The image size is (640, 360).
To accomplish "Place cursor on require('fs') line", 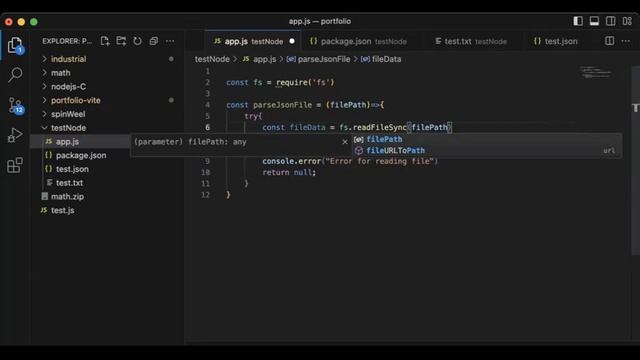I will click(280, 82).
